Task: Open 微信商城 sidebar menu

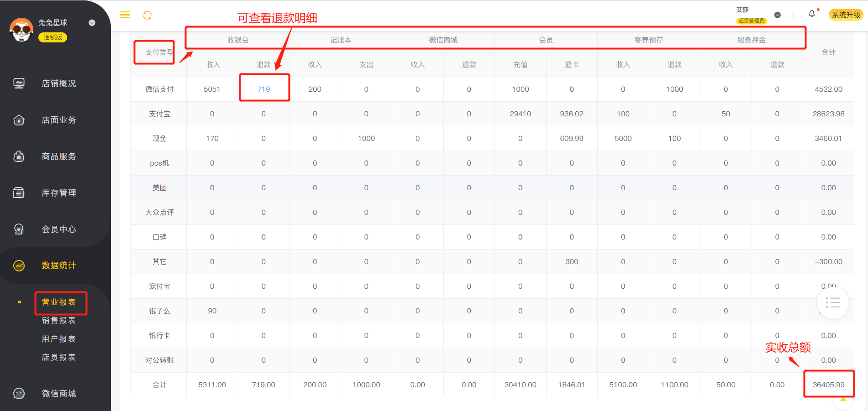Action: point(59,393)
